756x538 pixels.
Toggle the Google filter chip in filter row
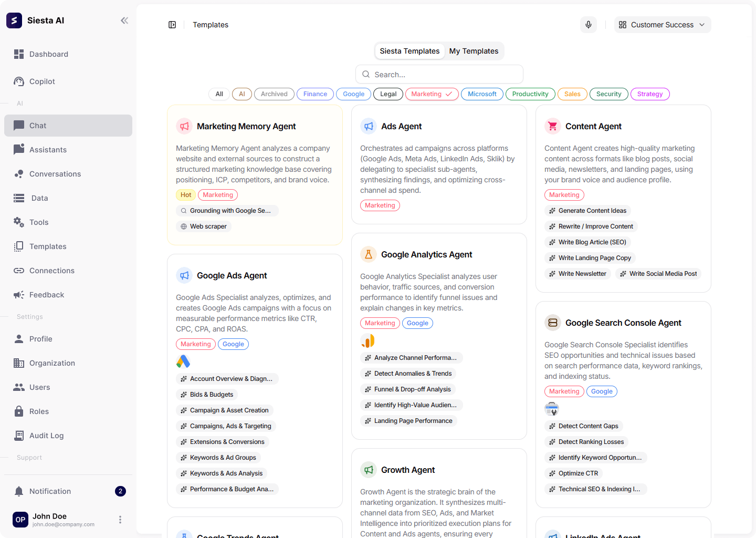[x=353, y=94]
